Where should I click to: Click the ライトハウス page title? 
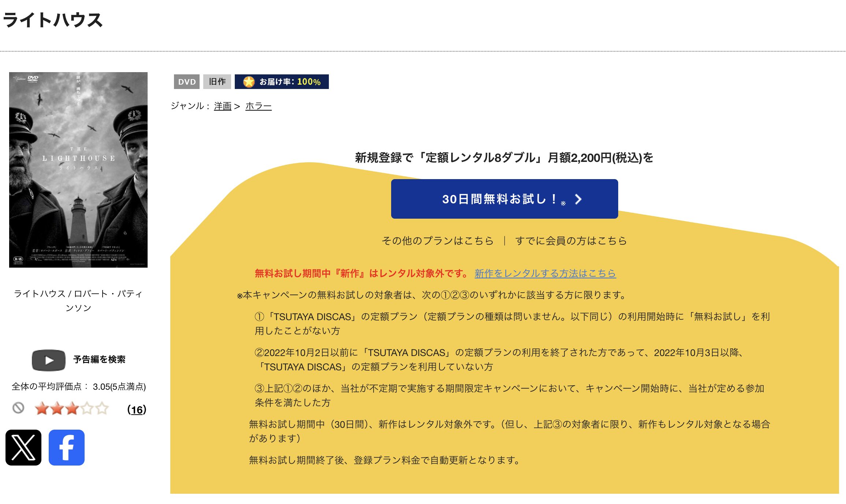tap(52, 20)
